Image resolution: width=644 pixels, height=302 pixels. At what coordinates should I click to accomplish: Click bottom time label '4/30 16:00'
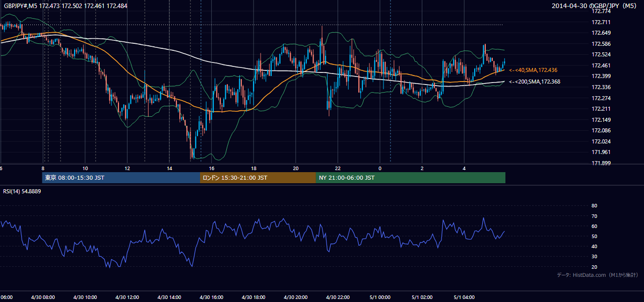click(x=211, y=297)
